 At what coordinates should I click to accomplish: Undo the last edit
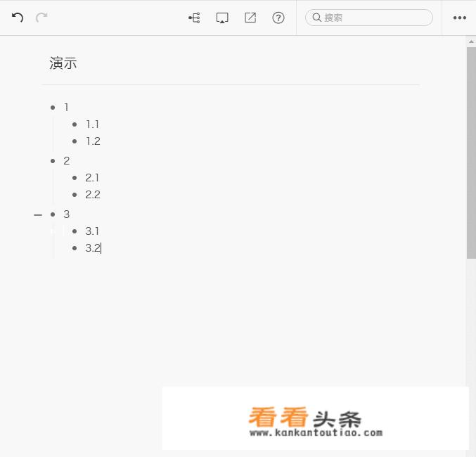(18, 18)
